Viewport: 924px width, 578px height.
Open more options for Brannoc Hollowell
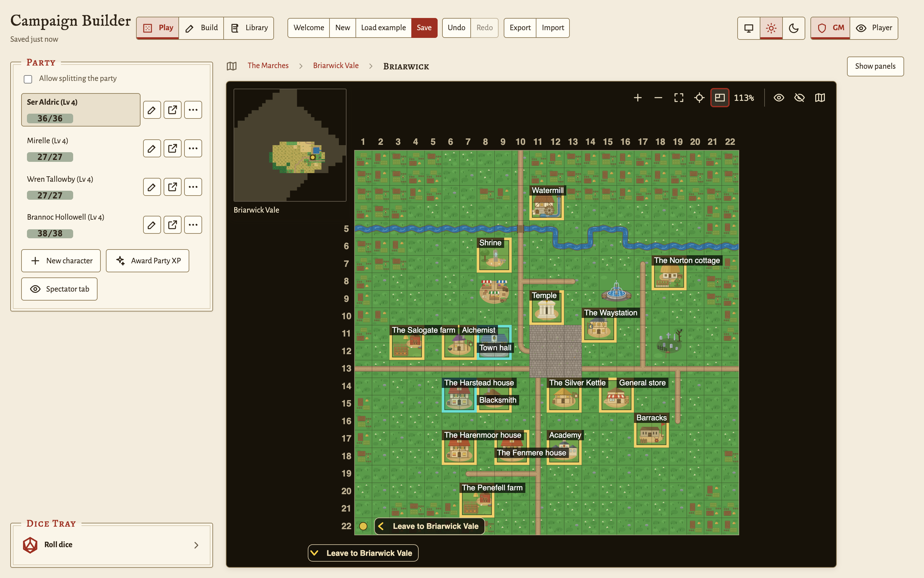tap(193, 225)
